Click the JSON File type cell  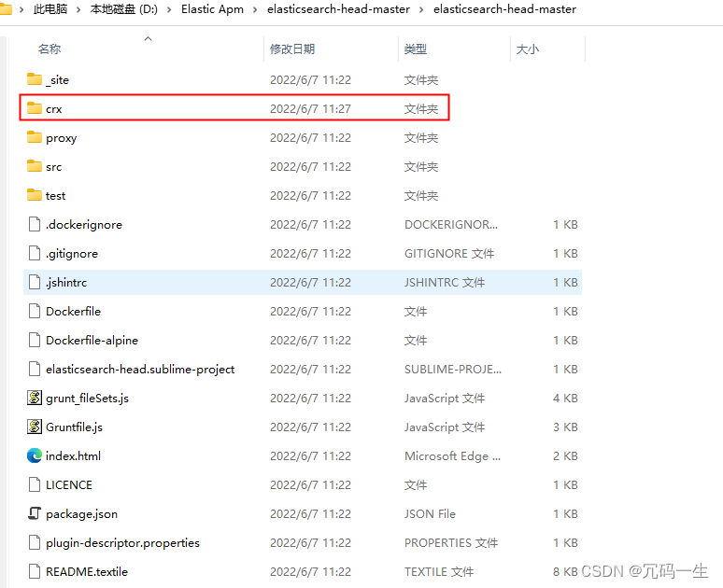tap(430, 514)
